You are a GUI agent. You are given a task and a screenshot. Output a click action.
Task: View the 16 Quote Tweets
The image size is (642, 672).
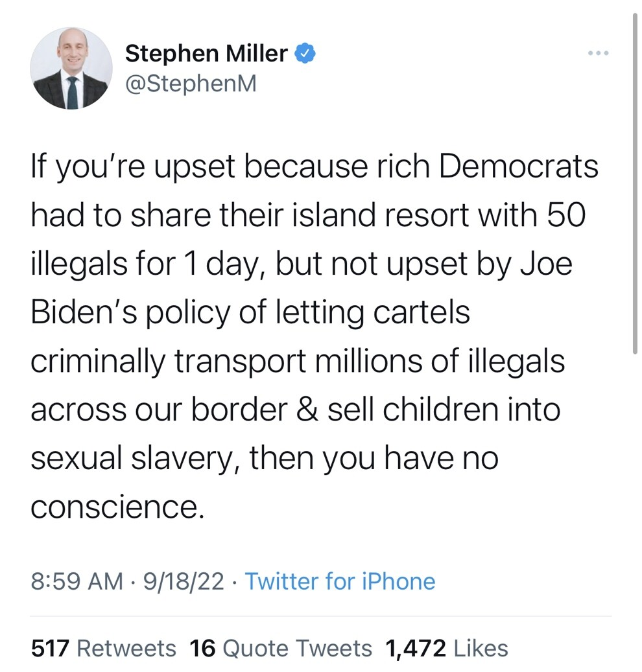pos(281,648)
